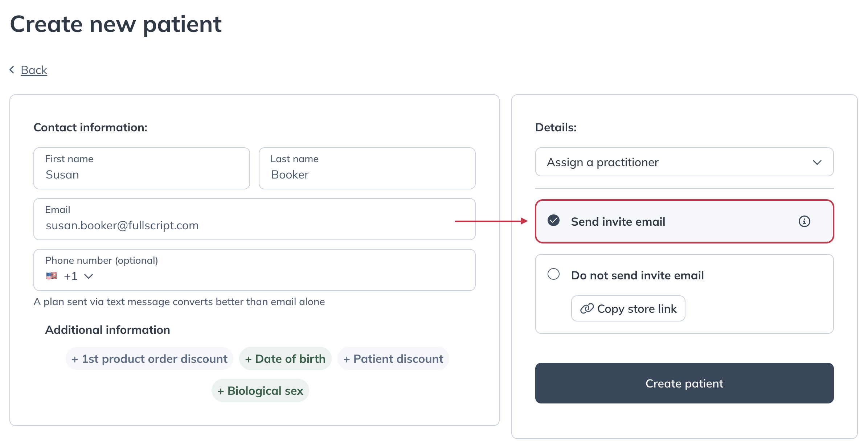Select the Send invite email option

pos(684,221)
